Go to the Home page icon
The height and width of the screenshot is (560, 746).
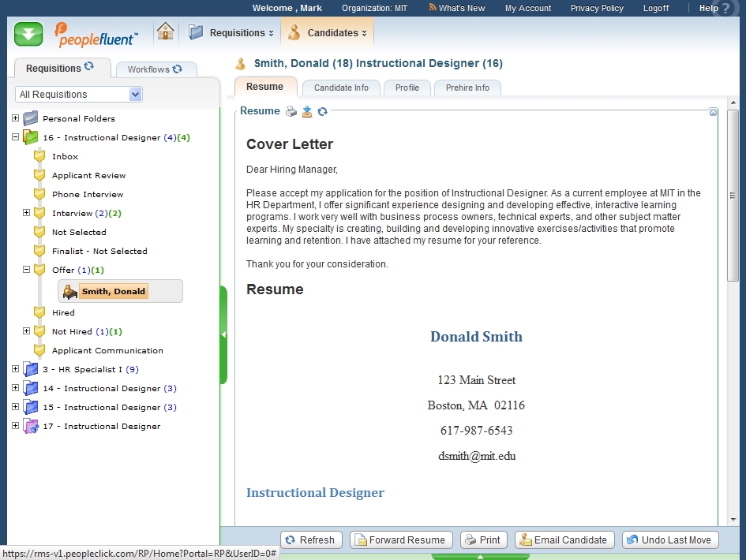[165, 32]
